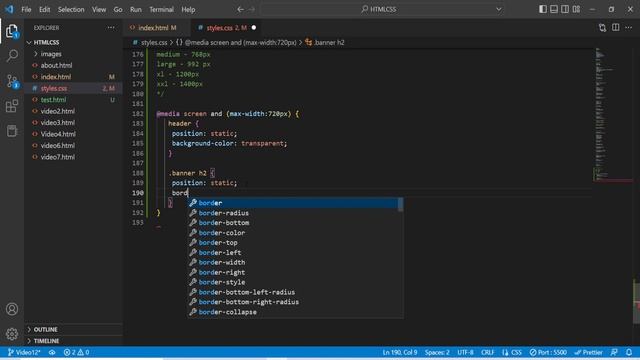Open the Search view in activity bar
The width and height of the screenshot is (640, 360).
[12, 56]
